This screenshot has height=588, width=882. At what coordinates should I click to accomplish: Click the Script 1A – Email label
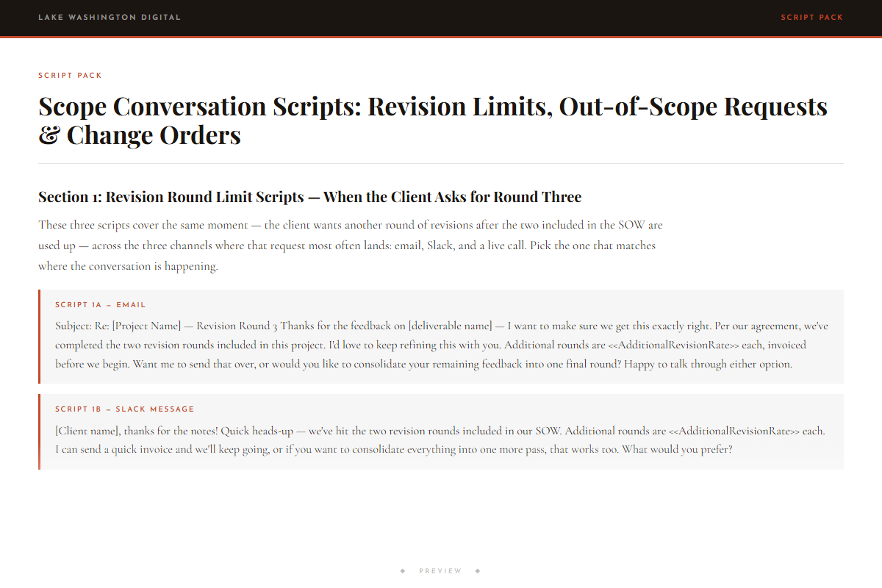click(x=101, y=305)
